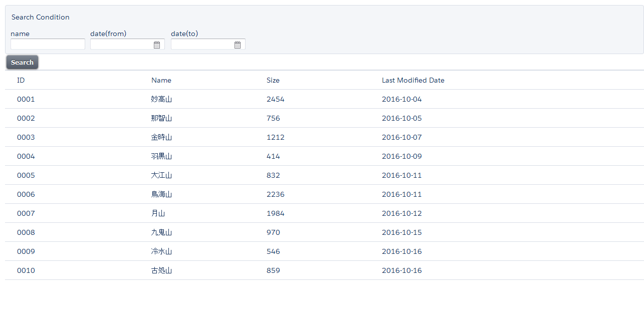Select the ID cell 0004
Viewport: 644px width, 329px height.
pyautogui.click(x=26, y=156)
